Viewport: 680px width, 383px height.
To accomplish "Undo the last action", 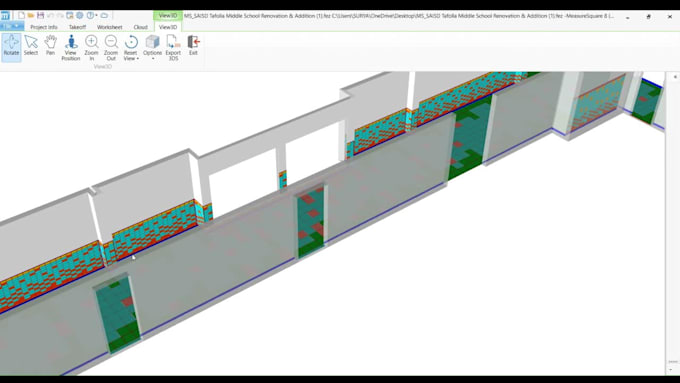I will [x=50, y=16].
